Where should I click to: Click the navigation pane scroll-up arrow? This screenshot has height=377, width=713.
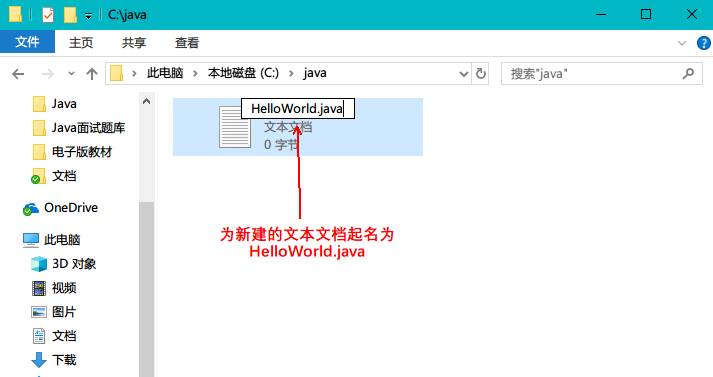click(146, 101)
